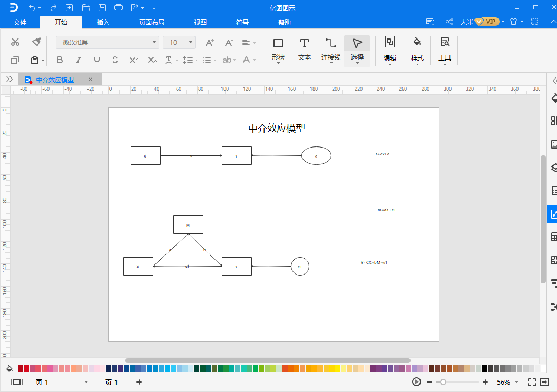Open the image panel in right sidebar
Screen dimensions: 557x392
point(553,144)
